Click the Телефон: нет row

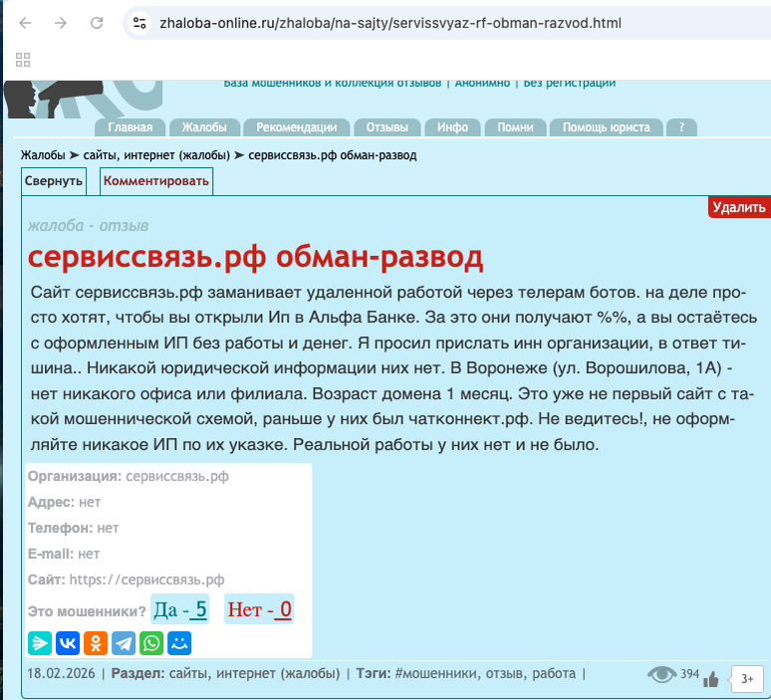pyautogui.click(x=74, y=528)
